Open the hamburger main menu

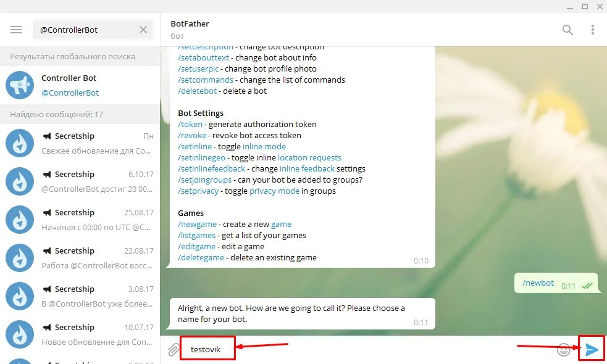16,30
